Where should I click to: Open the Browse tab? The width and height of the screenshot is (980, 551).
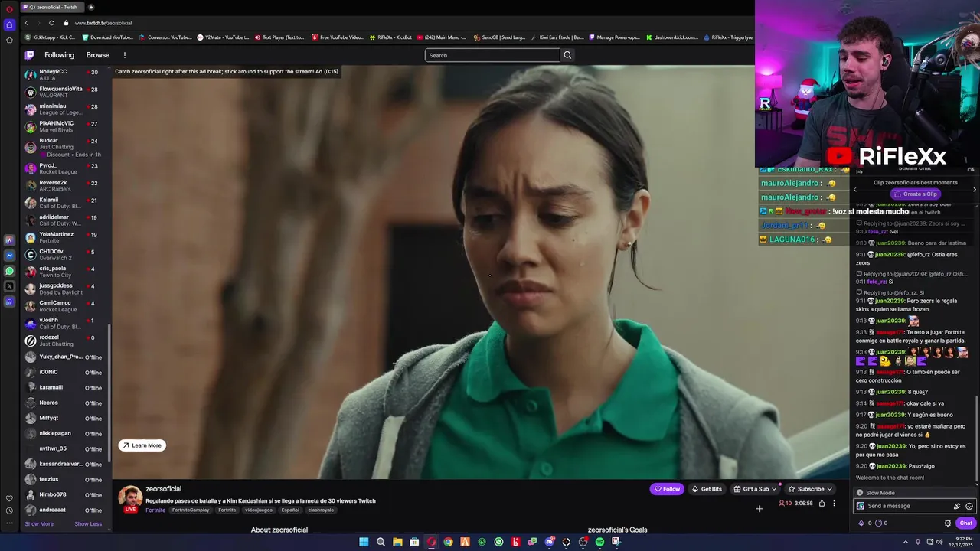[98, 55]
